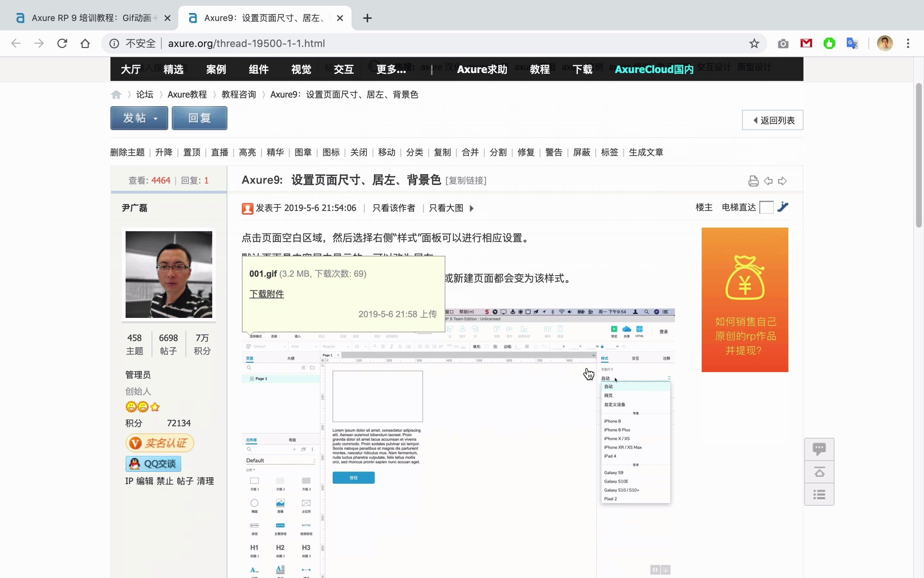924x578 pixels.
Task: Click 复制链接 next to the title
Action: click(466, 180)
